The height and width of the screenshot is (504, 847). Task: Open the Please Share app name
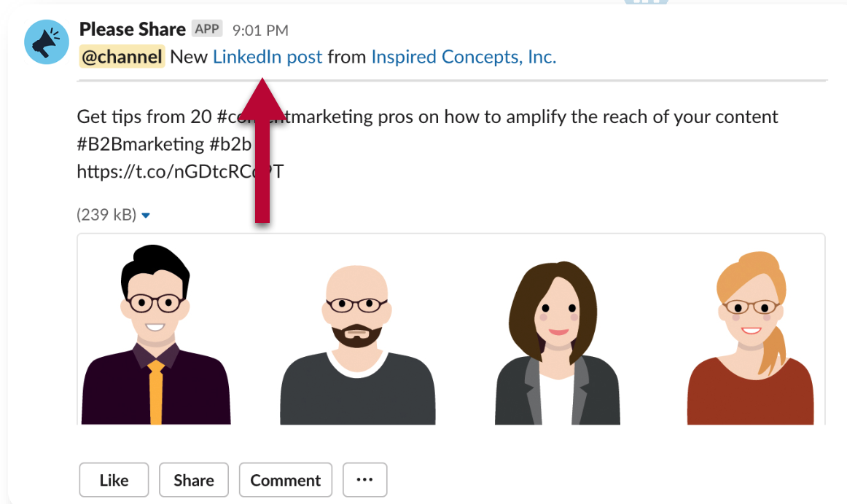click(x=133, y=29)
